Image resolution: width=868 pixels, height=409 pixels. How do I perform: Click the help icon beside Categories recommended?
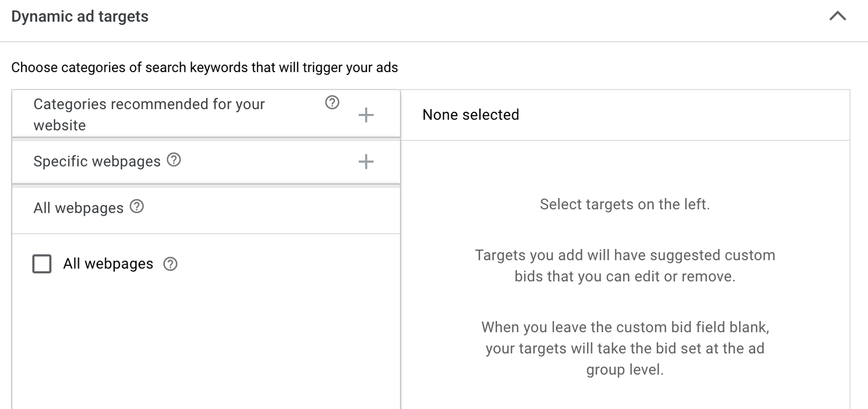[332, 103]
